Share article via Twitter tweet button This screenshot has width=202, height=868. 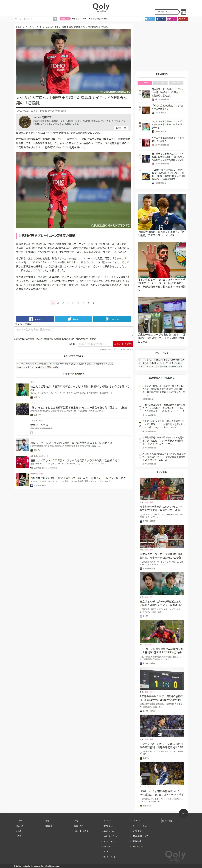click(73, 319)
